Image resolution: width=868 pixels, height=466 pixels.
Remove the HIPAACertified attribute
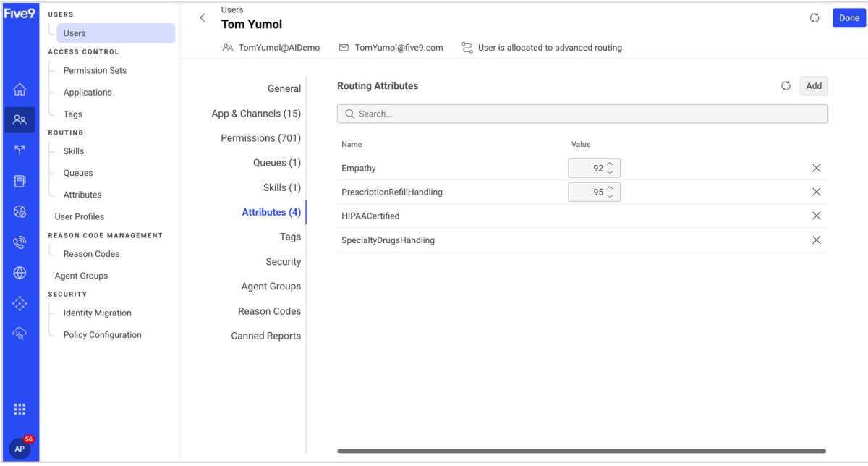[x=816, y=216]
